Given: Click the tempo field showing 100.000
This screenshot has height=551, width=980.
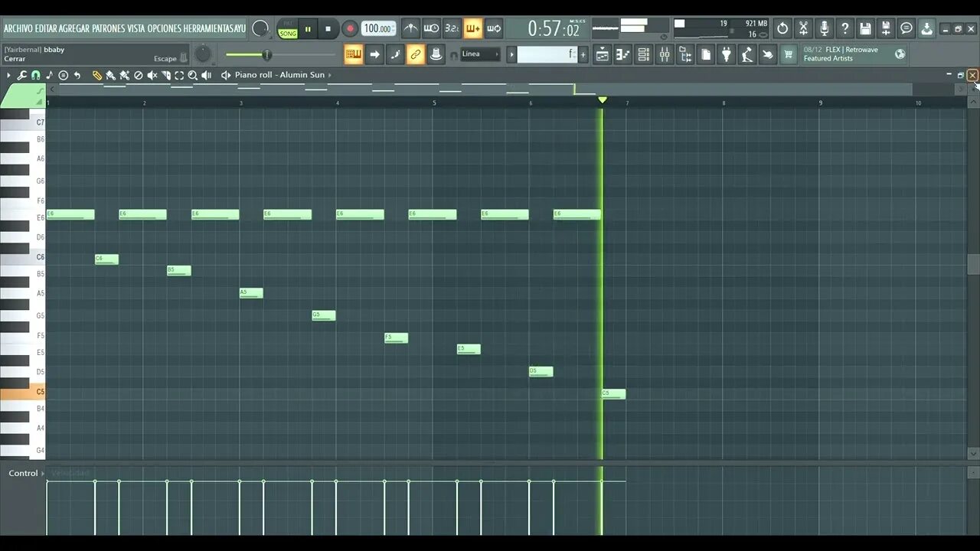Looking at the screenshot, I should [x=378, y=29].
